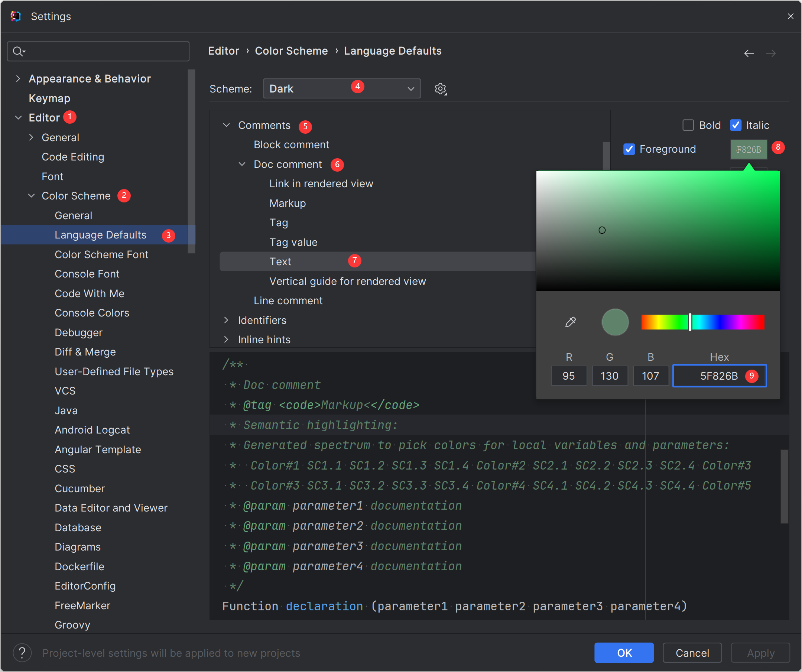The width and height of the screenshot is (802, 672).
Task: Focus the settings search field
Action: (98, 51)
